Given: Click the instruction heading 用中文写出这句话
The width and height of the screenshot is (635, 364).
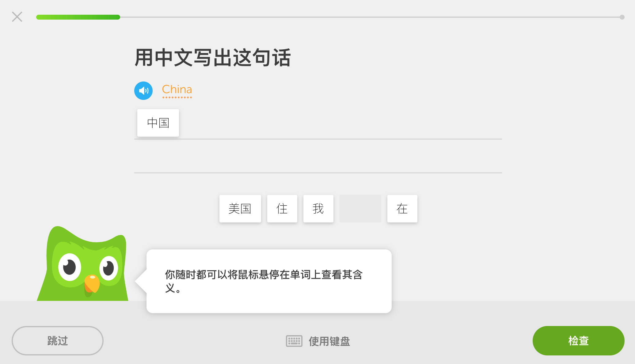Looking at the screenshot, I should coord(213,58).
